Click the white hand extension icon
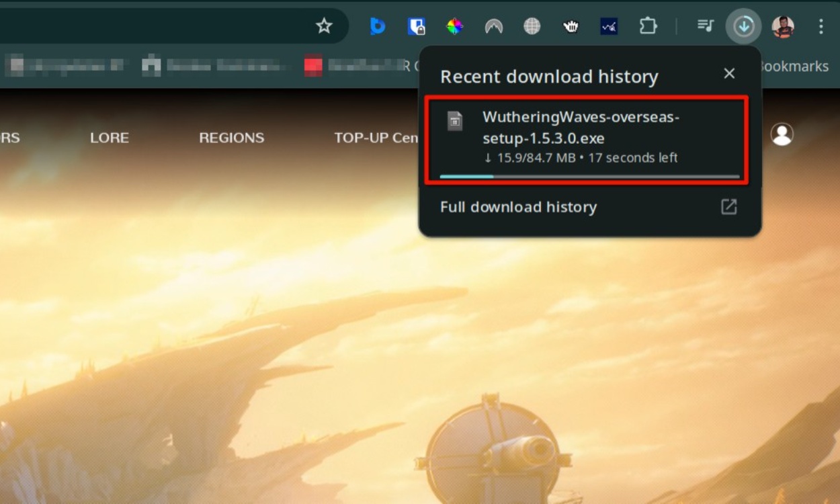 (x=571, y=26)
